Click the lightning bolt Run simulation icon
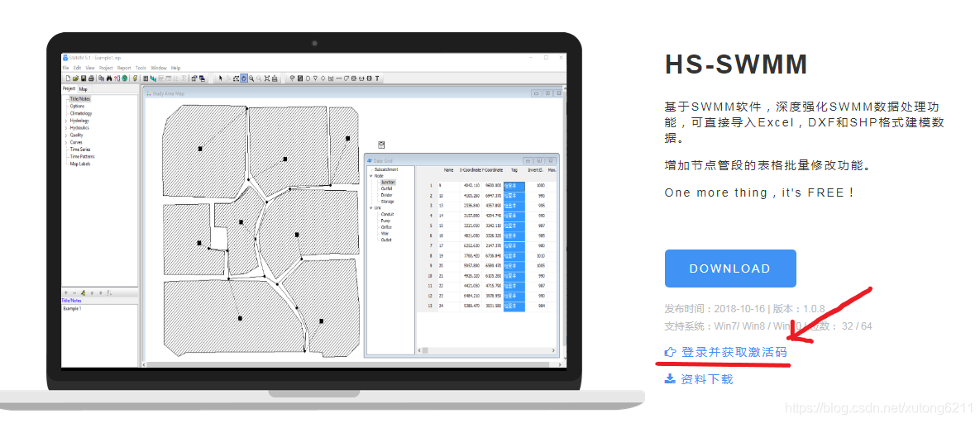980x423 pixels. 135,78
